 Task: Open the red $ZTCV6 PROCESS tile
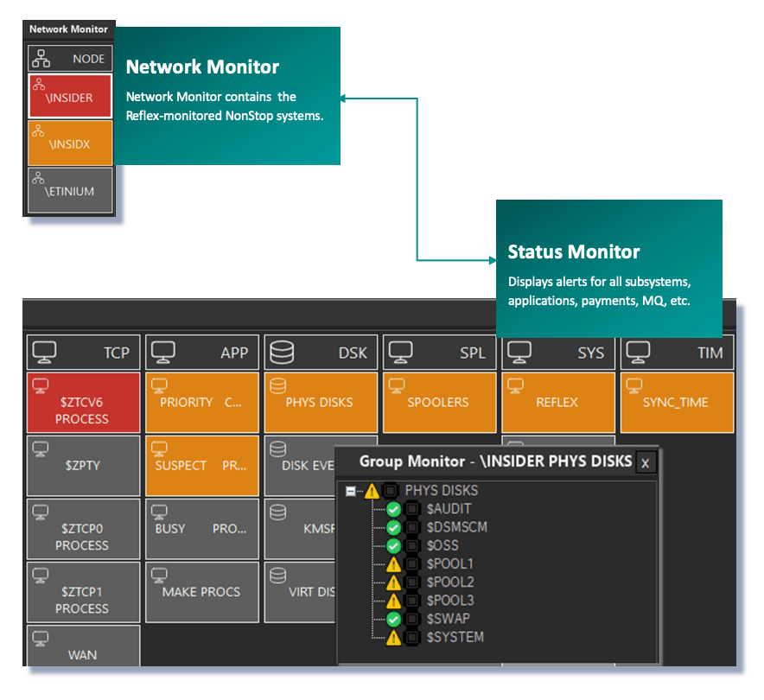83,403
